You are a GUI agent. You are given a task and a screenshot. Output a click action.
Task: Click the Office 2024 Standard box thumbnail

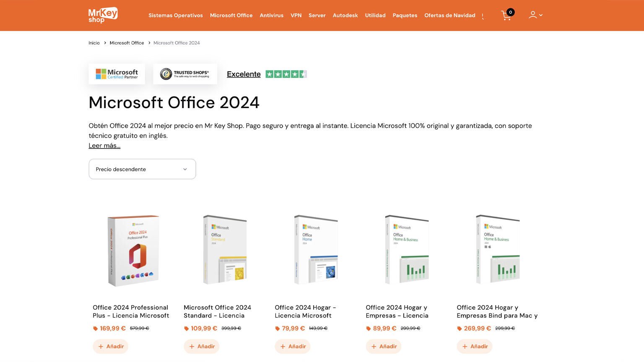(x=224, y=250)
